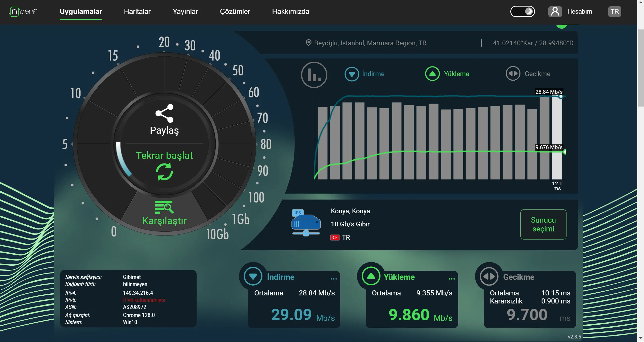Open the Uygulamalar menu
This screenshot has height=342, width=644.
tap(81, 12)
